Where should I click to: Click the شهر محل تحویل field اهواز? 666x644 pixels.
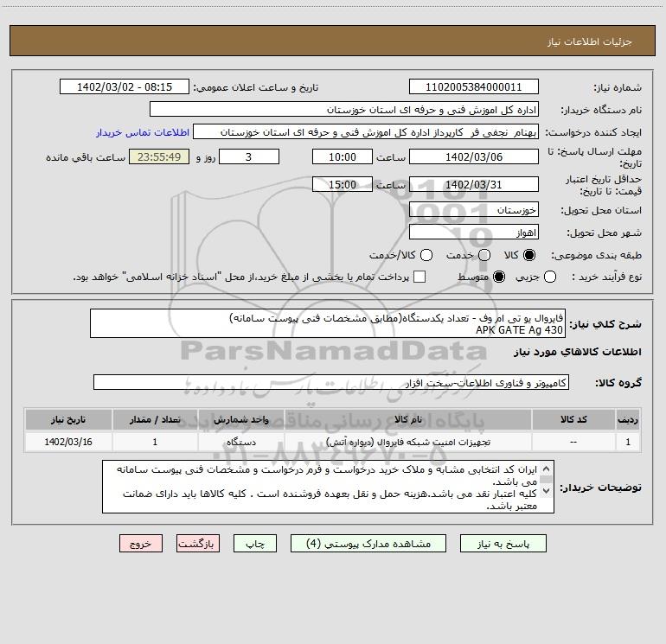coord(474,233)
